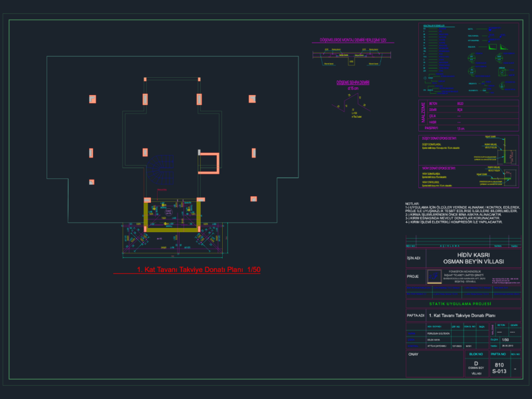The image size is (532, 399).
Task: Click the top-left orange column in plan
Action: coord(92,99)
